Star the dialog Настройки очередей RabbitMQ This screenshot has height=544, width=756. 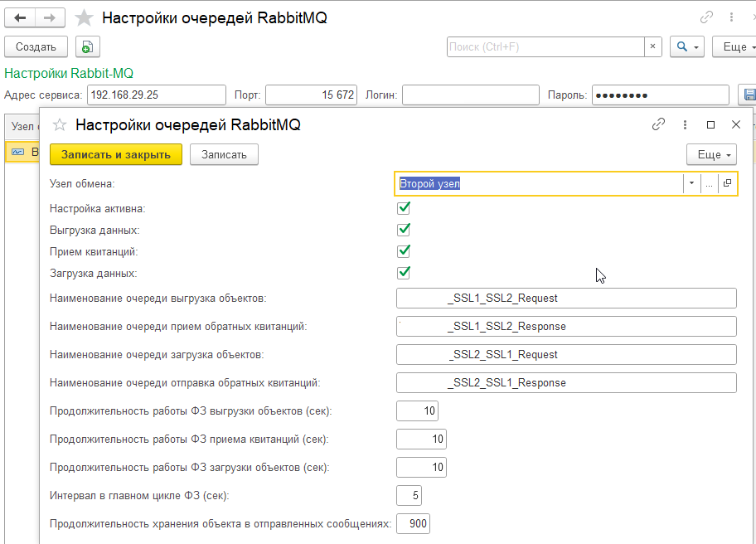pyautogui.click(x=60, y=125)
